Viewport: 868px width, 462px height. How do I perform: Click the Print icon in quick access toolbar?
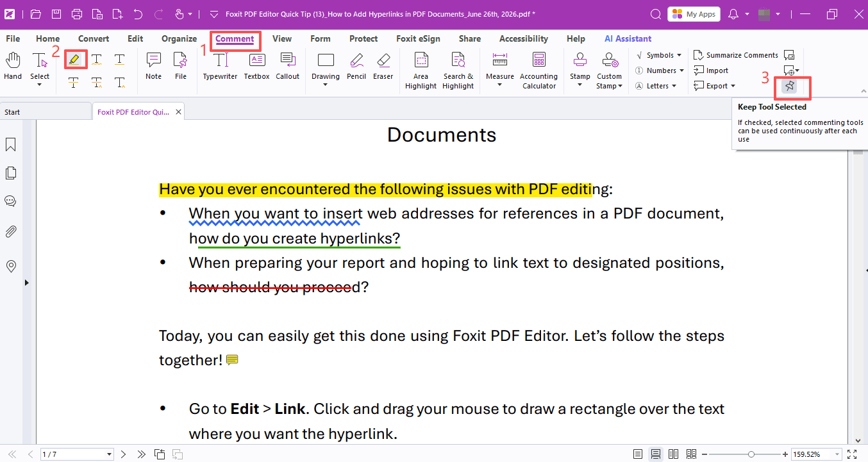point(77,14)
